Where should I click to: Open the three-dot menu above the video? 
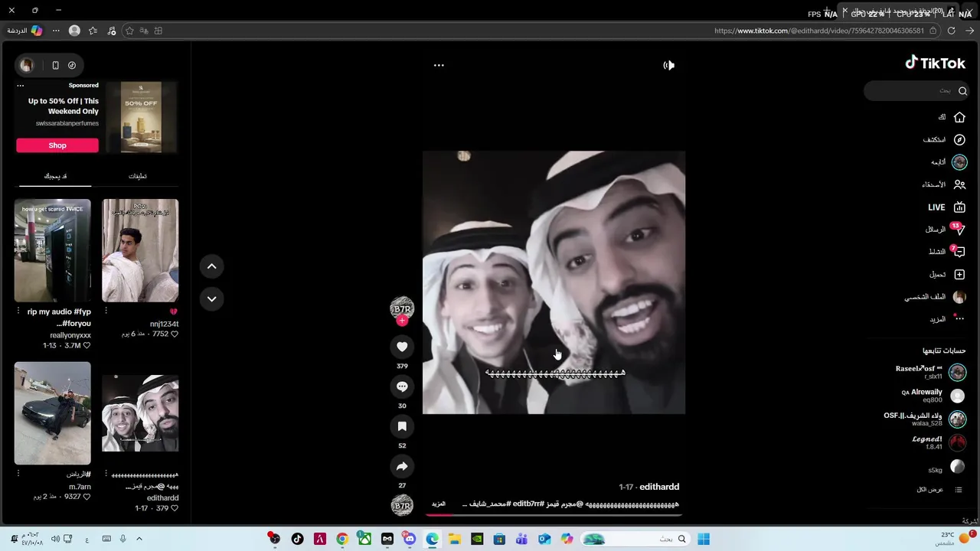click(439, 65)
